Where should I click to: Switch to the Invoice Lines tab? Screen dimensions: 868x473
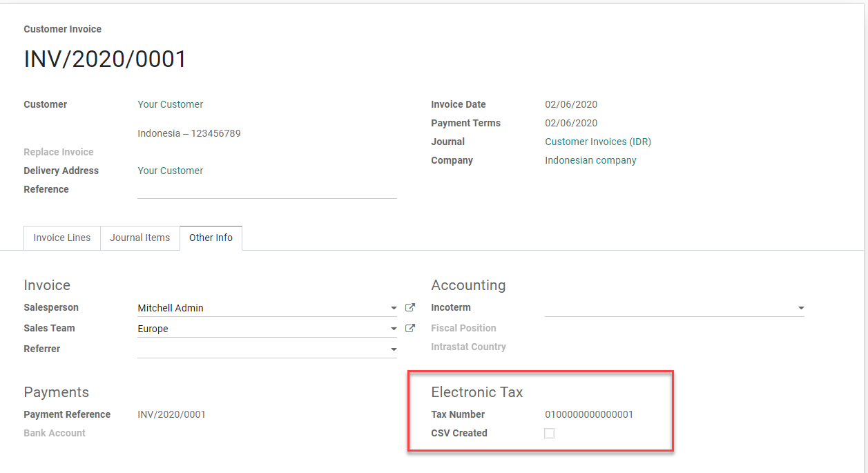pos(62,238)
